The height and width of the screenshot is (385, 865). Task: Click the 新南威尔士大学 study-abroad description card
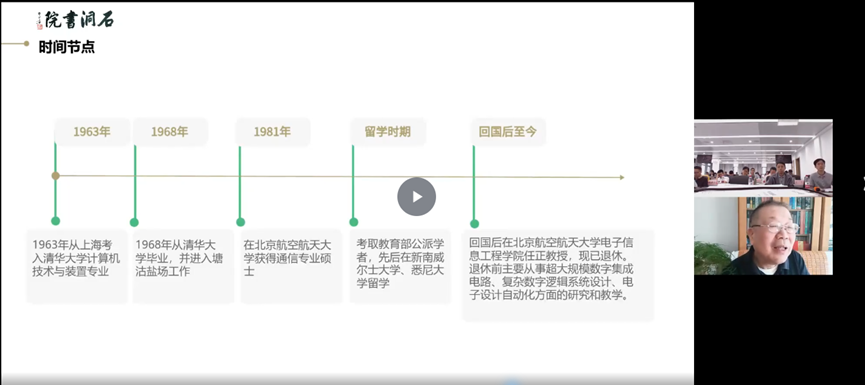400,266
